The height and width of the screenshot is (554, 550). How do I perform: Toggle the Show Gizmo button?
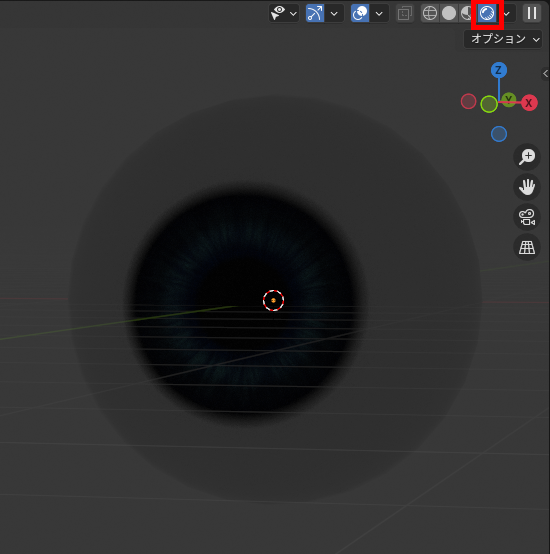click(315, 13)
